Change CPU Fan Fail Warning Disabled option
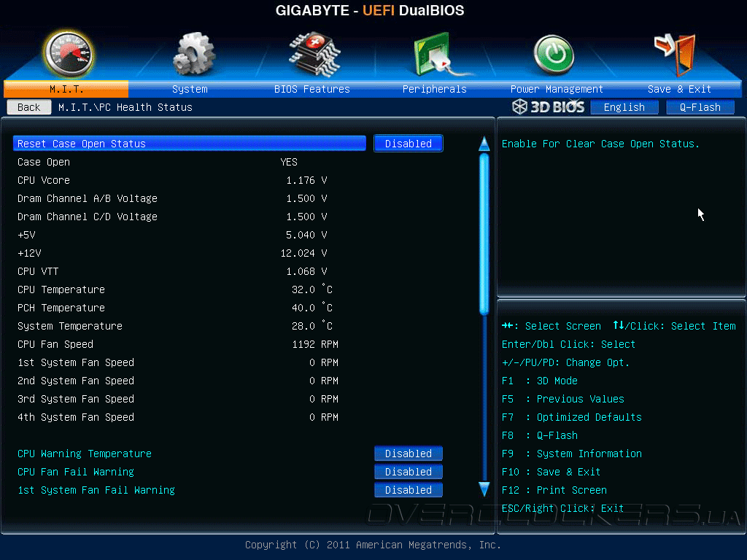This screenshot has width=747, height=560. 409,472
